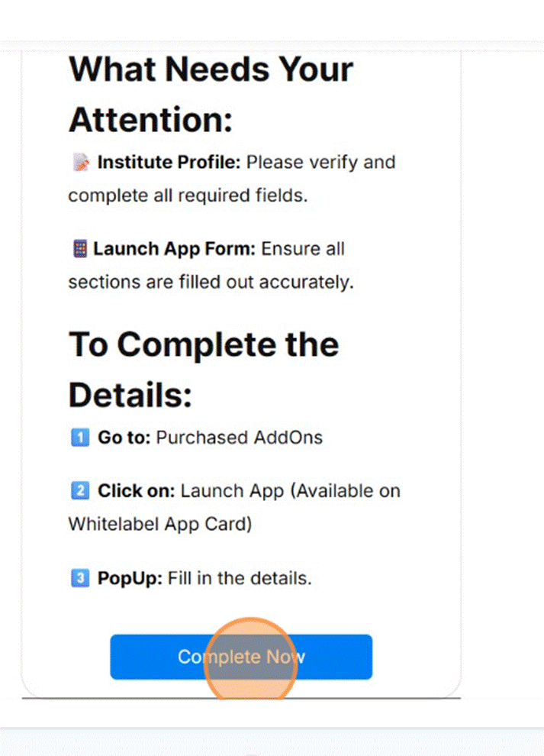Click the number 1 step icon
This screenshot has height=756, width=544.
[79, 438]
